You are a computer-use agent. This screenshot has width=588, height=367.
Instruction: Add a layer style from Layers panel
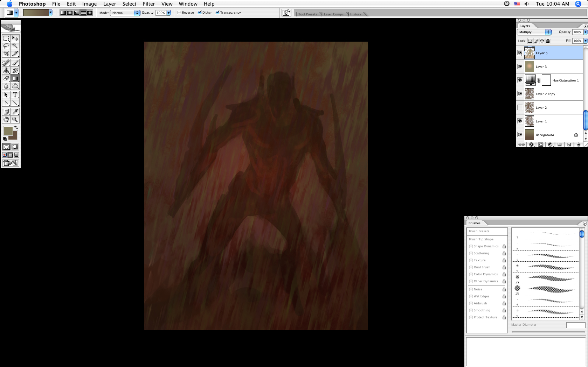(x=531, y=144)
